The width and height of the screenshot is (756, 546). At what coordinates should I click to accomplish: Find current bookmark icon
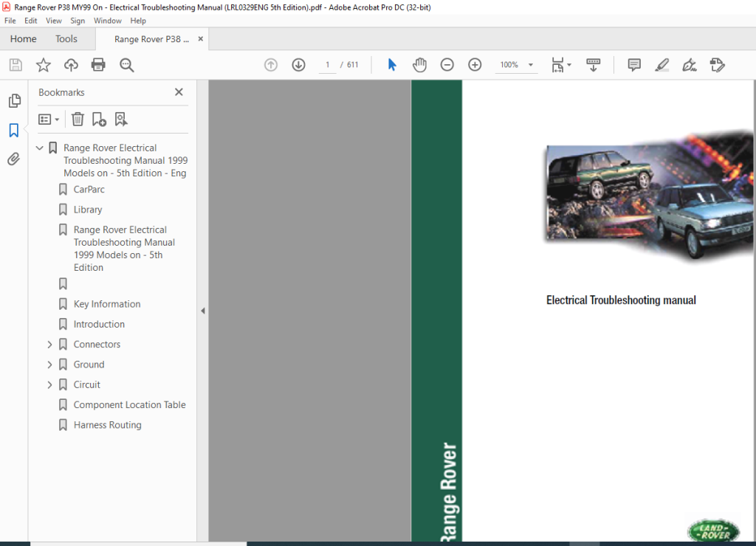tap(120, 119)
